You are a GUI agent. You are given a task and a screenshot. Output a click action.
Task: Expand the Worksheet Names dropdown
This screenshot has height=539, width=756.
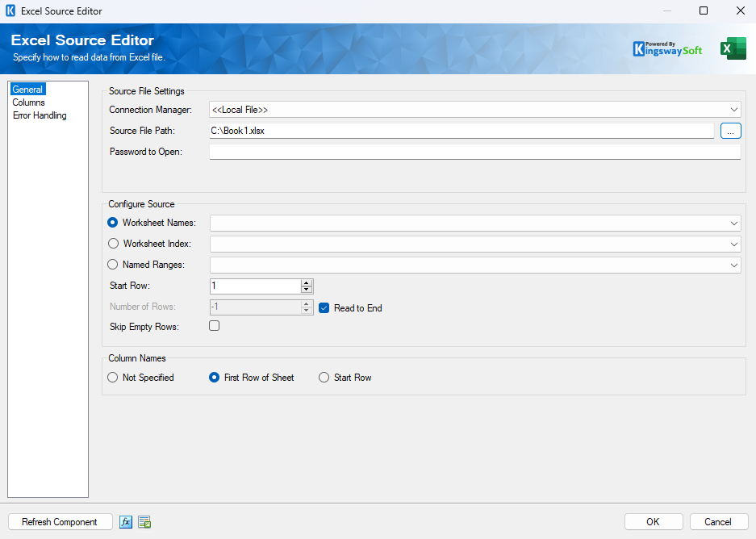(x=734, y=224)
